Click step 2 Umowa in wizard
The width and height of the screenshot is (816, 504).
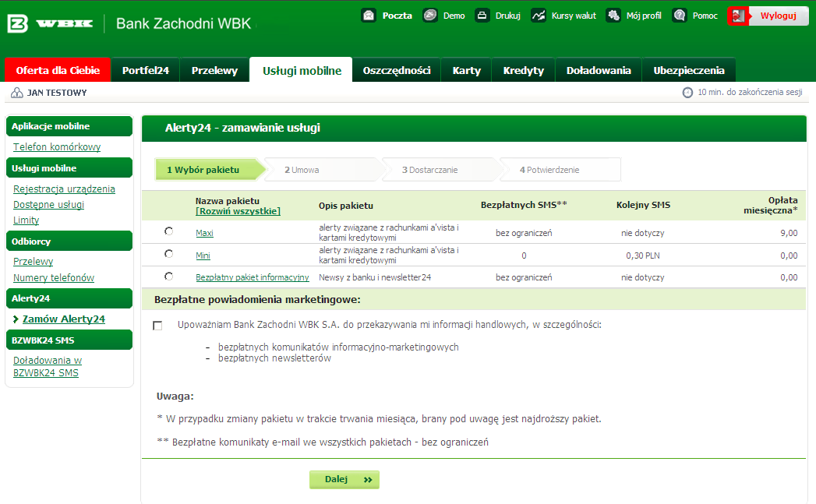click(323, 170)
